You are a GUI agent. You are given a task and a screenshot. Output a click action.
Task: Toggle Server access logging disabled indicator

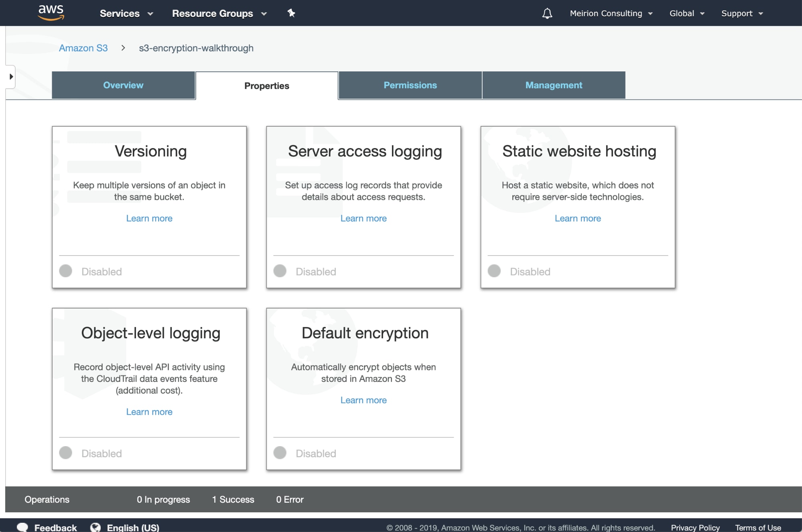point(280,271)
